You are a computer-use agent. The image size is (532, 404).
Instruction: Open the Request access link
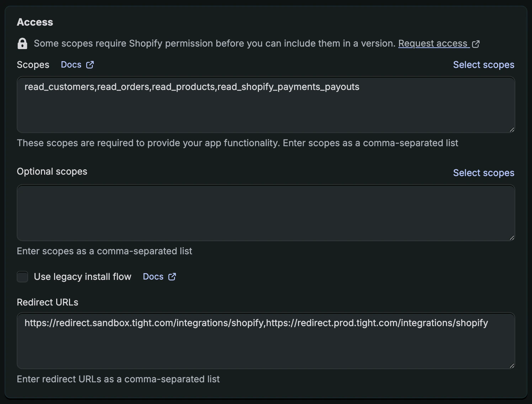click(x=433, y=43)
